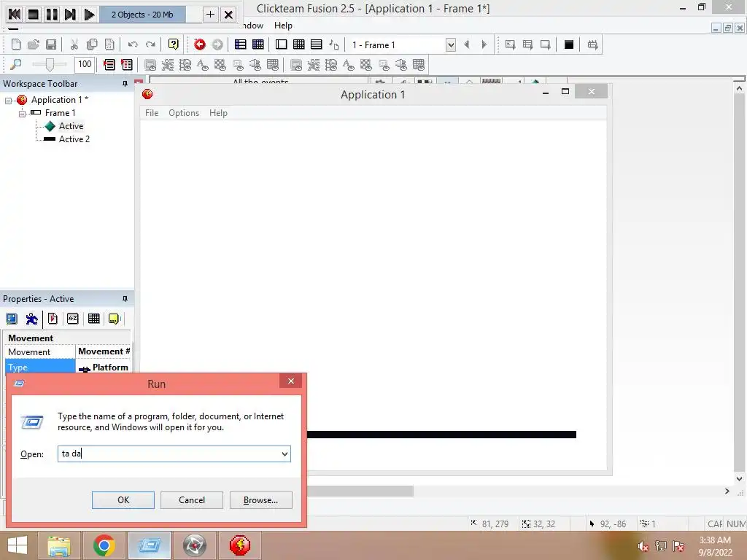Screen dimensions: 747x560
Task: Open the Event Editor grid icon
Action: coord(298,44)
